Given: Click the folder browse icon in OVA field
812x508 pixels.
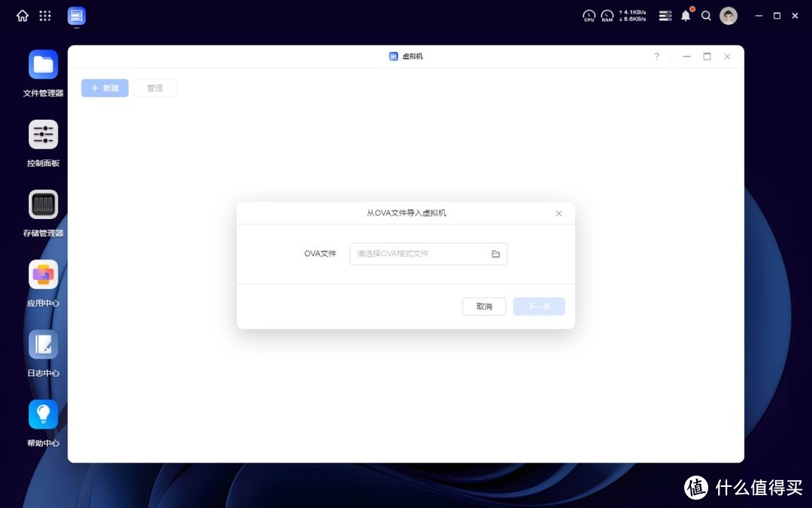Looking at the screenshot, I should pyautogui.click(x=495, y=254).
